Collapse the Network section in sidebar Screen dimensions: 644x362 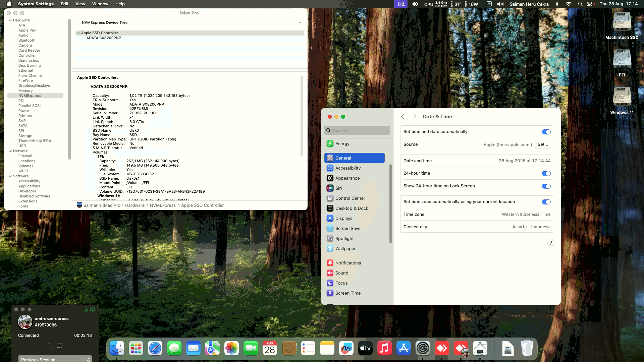click(10, 151)
